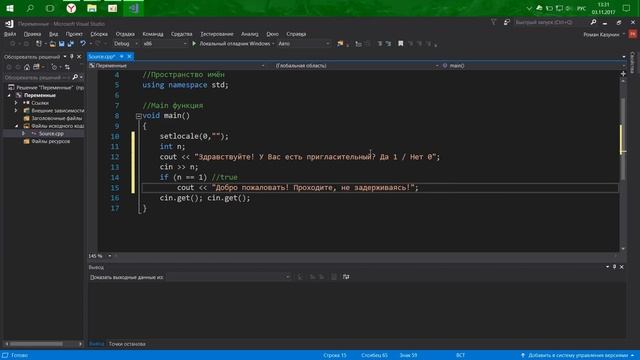The width and height of the screenshot is (640, 360).
Task: Click the Undo arrow icon
Action: (83, 44)
